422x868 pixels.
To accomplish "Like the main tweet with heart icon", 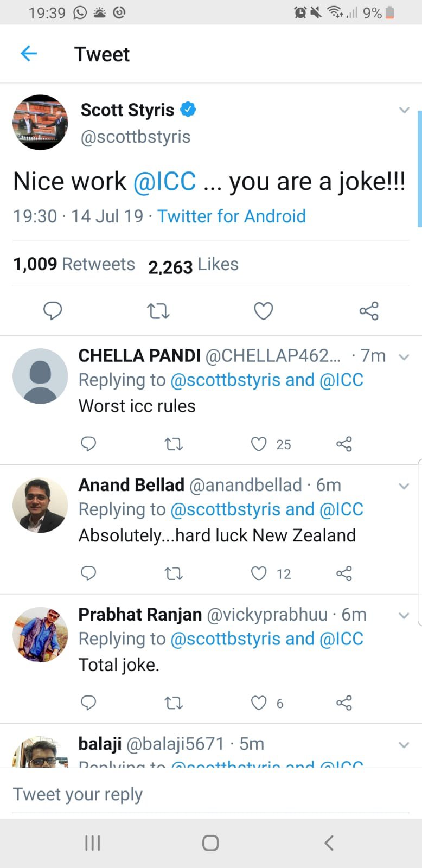I will (264, 311).
